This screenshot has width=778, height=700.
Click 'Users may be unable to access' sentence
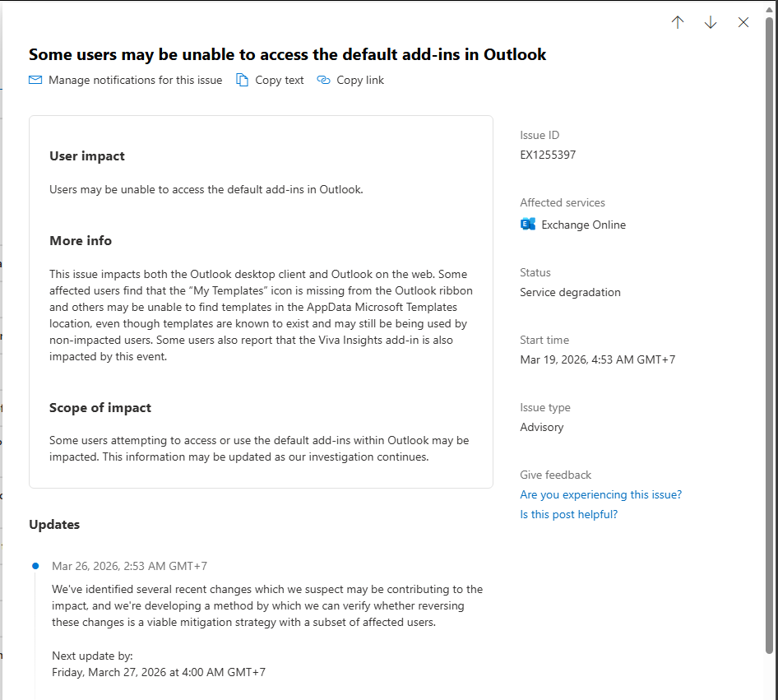tap(206, 189)
